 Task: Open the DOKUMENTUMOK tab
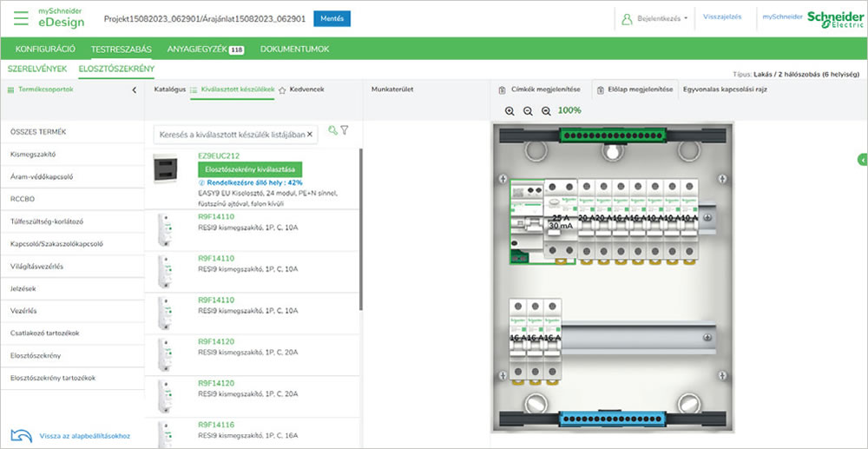click(x=294, y=50)
